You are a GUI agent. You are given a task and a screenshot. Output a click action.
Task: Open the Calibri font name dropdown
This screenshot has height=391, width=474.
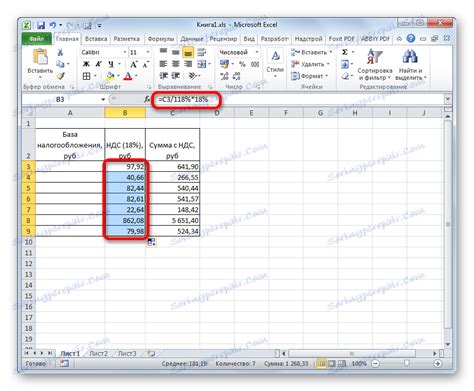(125, 52)
